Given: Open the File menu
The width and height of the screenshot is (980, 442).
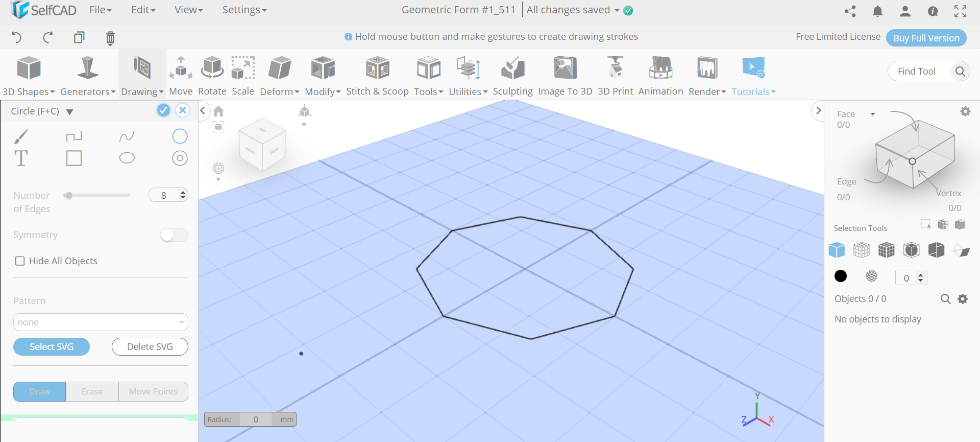Looking at the screenshot, I should click(x=100, y=10).
